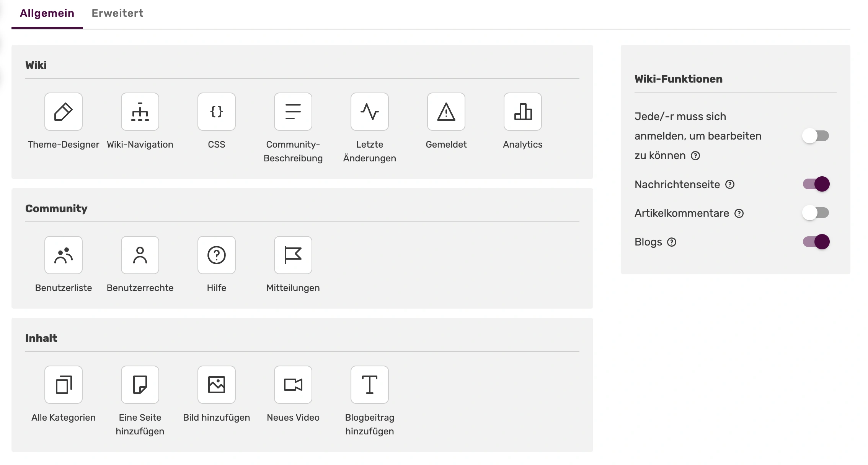Open the Gemeldet reports icon

pyautogui.click(x=446, y=112)
